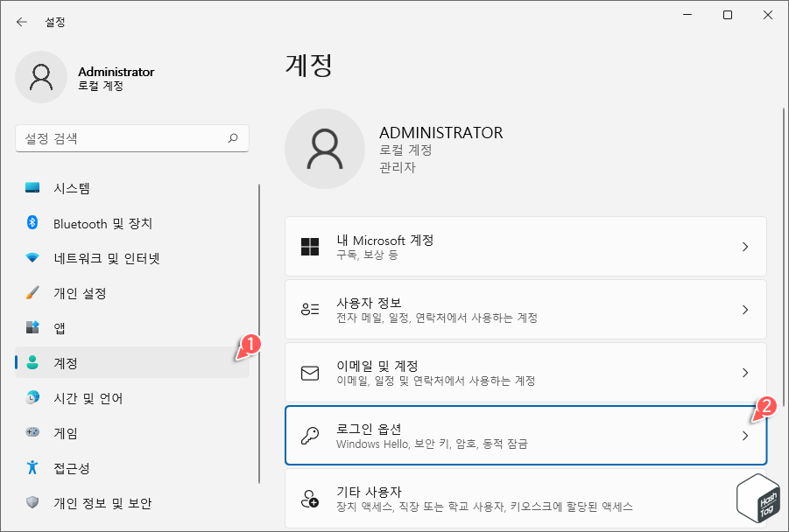Open 개인 정보 및 보안 shield icon
The height and width of the screenshot is (532, 789).
tap(32, 503)
